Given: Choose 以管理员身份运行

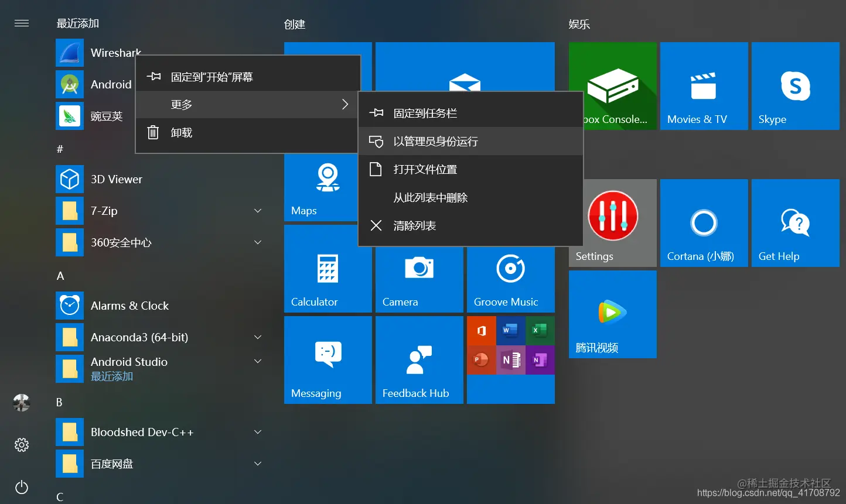Looking at the screenshot, I should pos(470,141).
